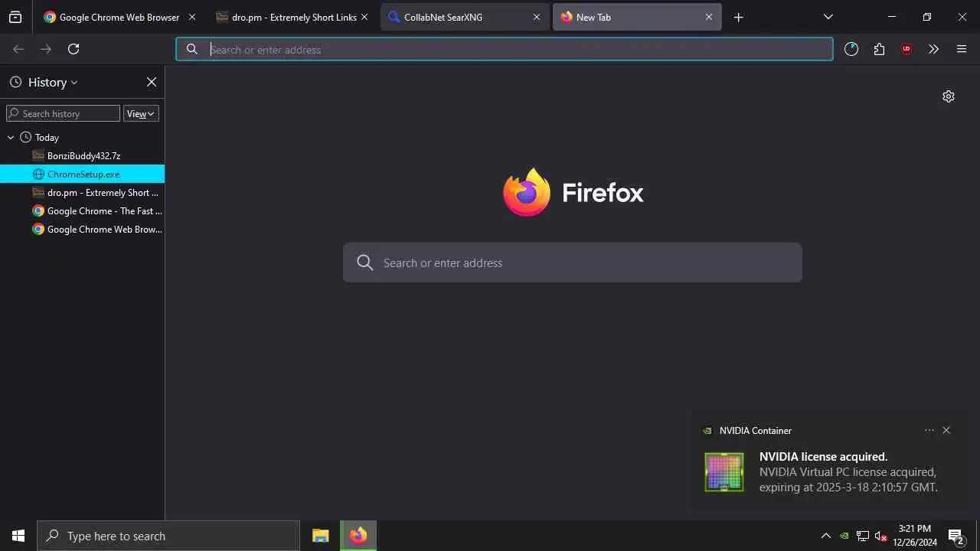Image resolution: width=980 pixels, height=551 pixels.
Task: Open a new tab with plus button
Action: coord(738,17)
